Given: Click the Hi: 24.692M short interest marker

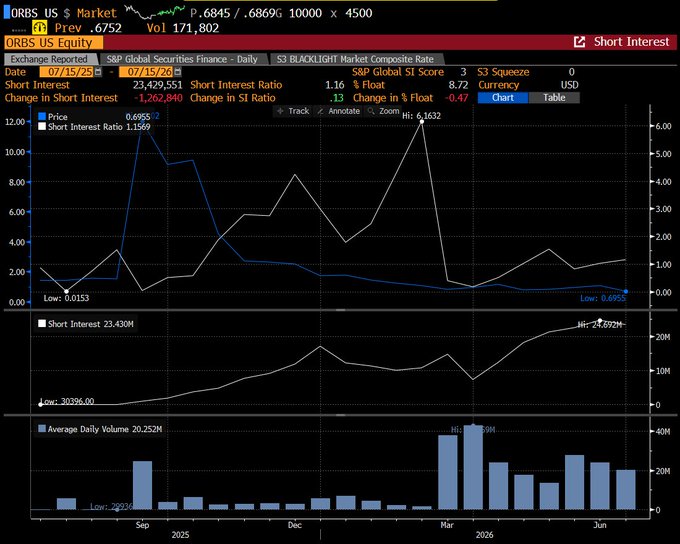Looking at the screenshot, I should pos(600,321).
